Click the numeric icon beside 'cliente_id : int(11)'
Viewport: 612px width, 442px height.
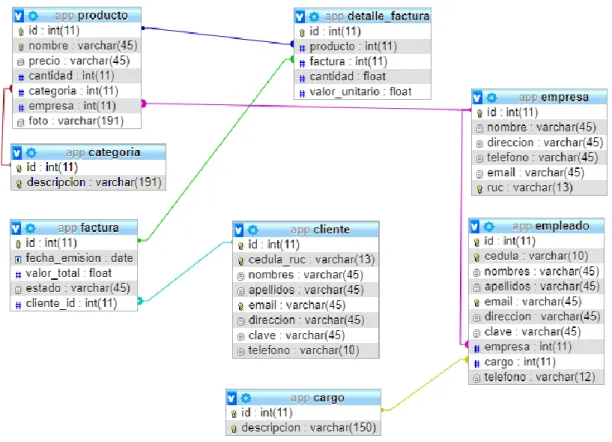(x=18, y=305)
